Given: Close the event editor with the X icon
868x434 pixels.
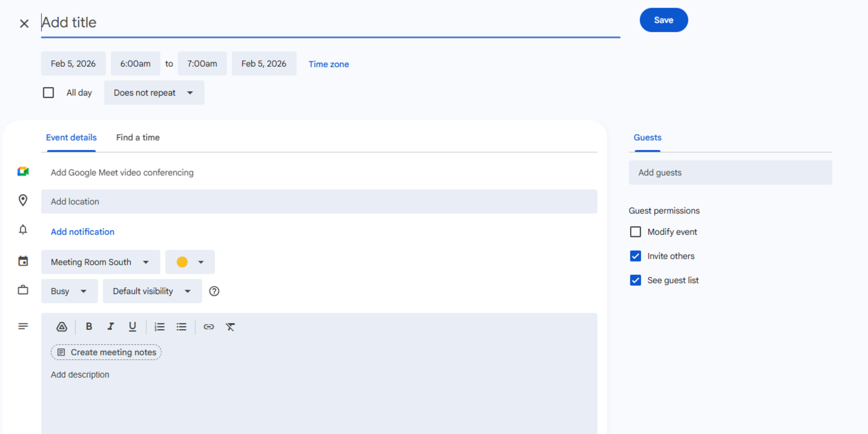Looking at the screenshot, I should point(24,23).
